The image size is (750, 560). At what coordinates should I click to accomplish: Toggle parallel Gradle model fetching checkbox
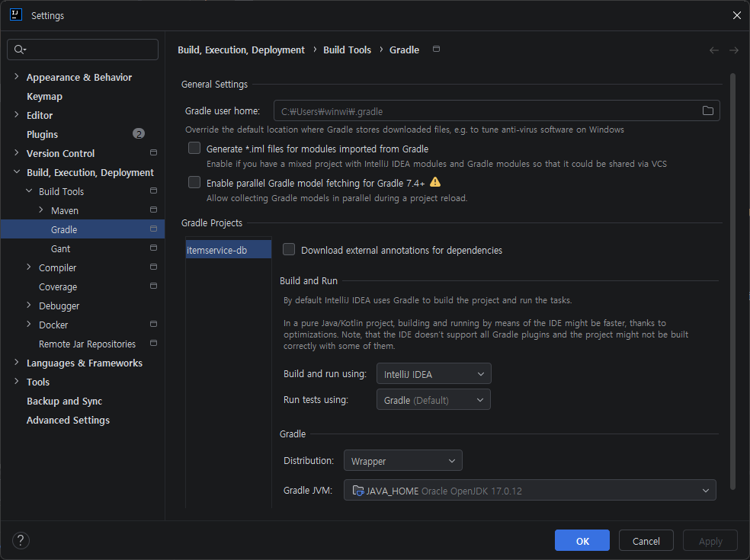point(194,182)
